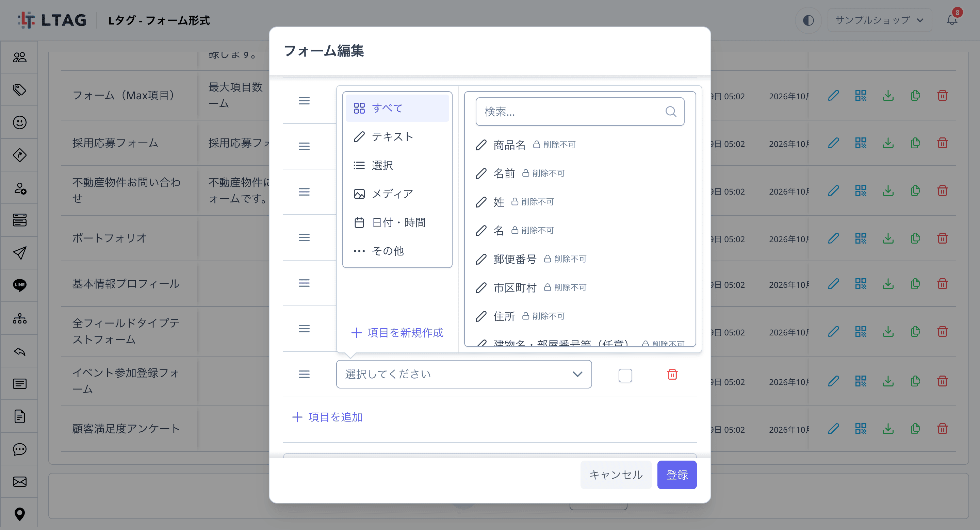The height and width of the screenshot is (530, 980).
Task: Click the notification bell icon
Action: pos(951,20)
